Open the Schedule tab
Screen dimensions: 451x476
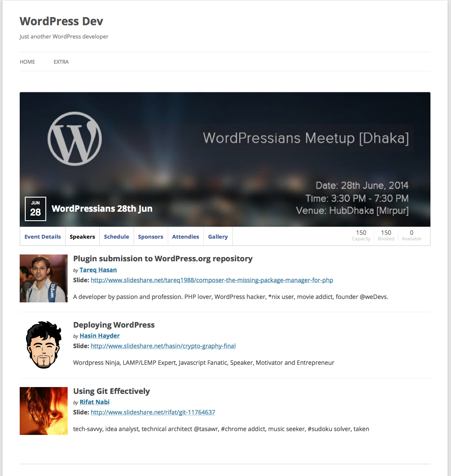tap(116, 237)
